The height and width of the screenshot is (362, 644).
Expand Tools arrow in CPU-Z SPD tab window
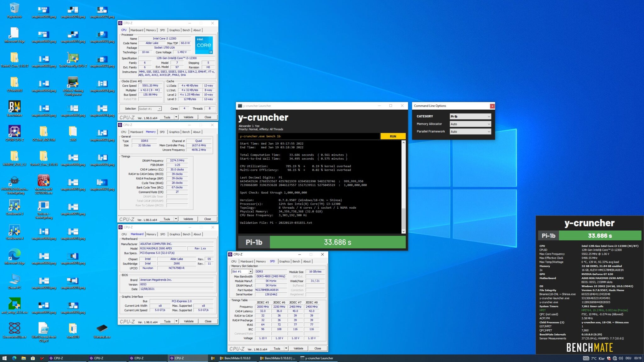pos(286,348)
